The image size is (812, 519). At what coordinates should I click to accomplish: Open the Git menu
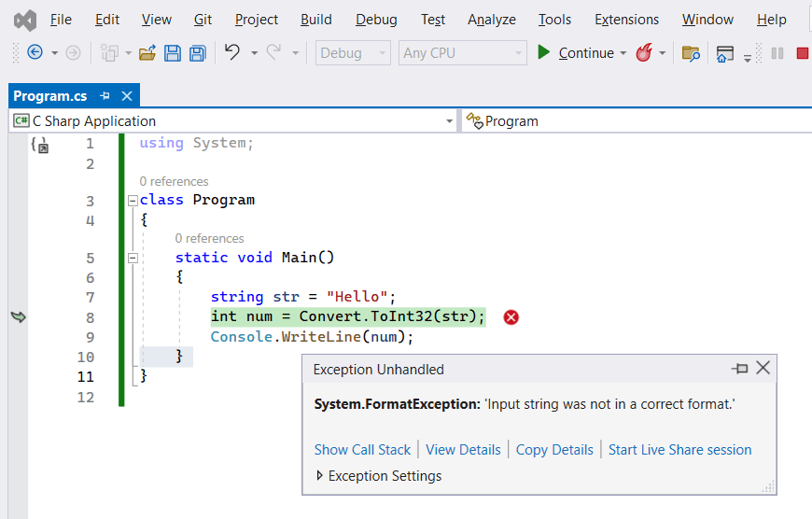click(203, 20)
